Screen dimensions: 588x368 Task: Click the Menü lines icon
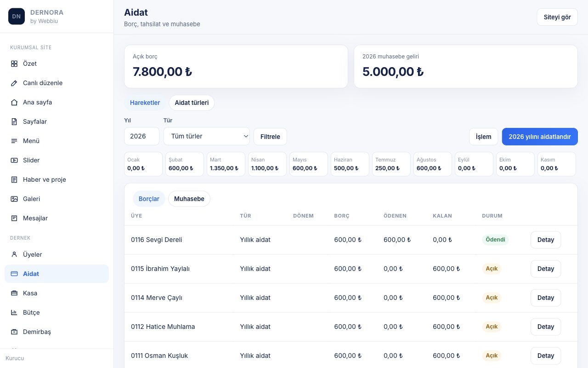coord(14,141)
